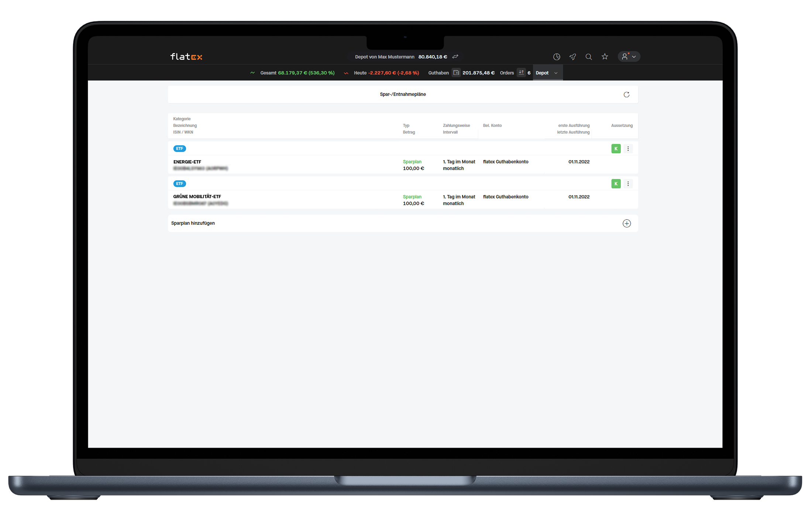
Task: Click the flatex Guthabenkonto of ENERGIE-ETF
Action: pos(506,162)
